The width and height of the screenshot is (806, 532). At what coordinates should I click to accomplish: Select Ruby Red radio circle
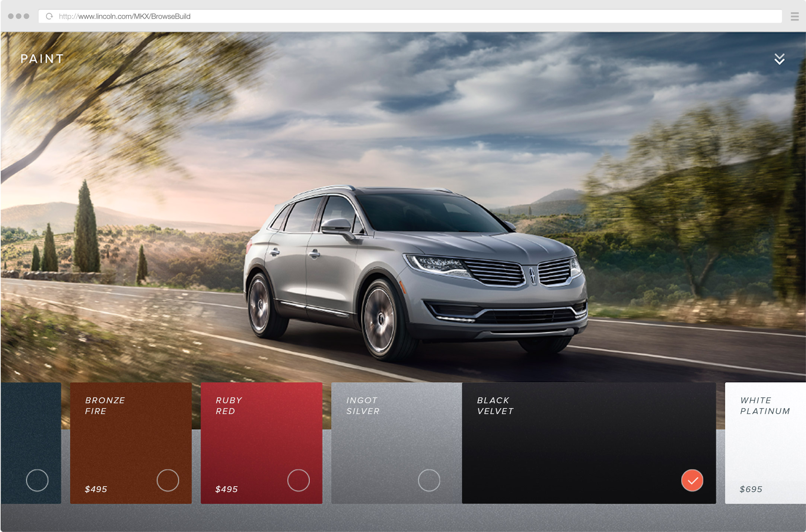point(299,480)
